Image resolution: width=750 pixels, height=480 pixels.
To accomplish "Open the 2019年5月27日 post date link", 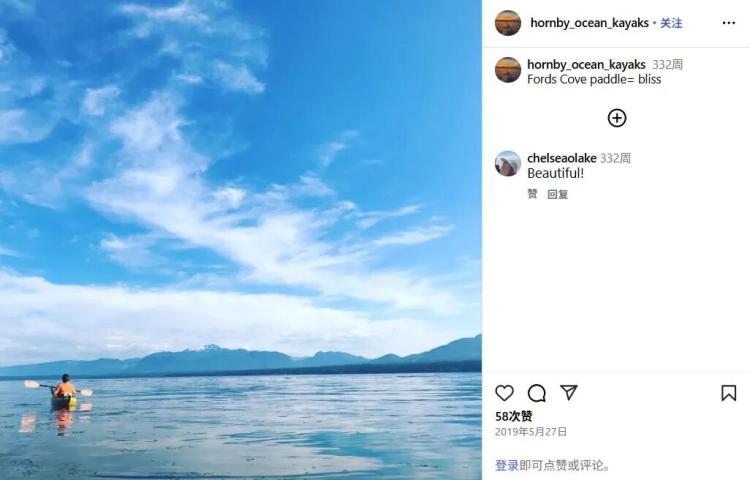I will (531, 432).
